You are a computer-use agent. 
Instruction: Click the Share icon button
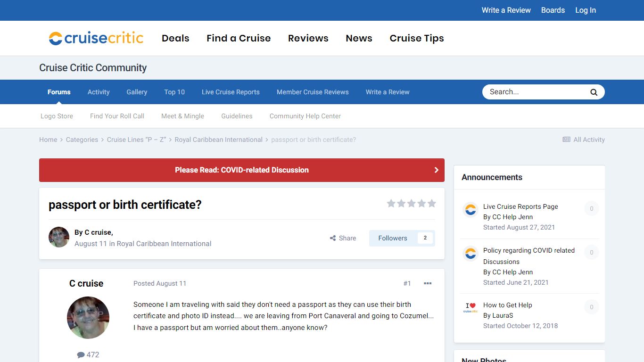pyautogui.click(x=343, y=238)
